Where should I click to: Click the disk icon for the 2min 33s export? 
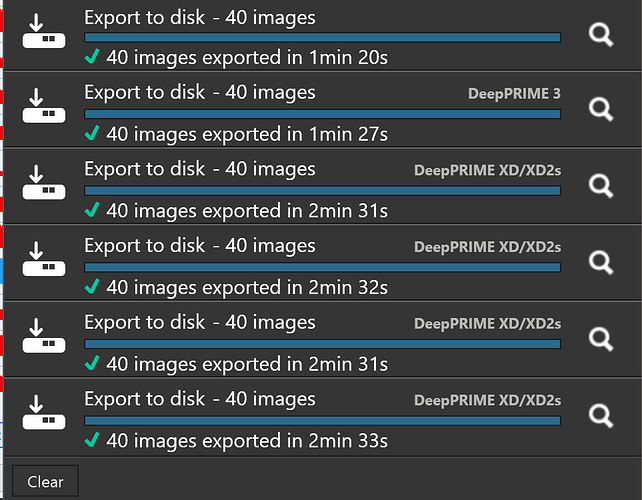(45, 415)
